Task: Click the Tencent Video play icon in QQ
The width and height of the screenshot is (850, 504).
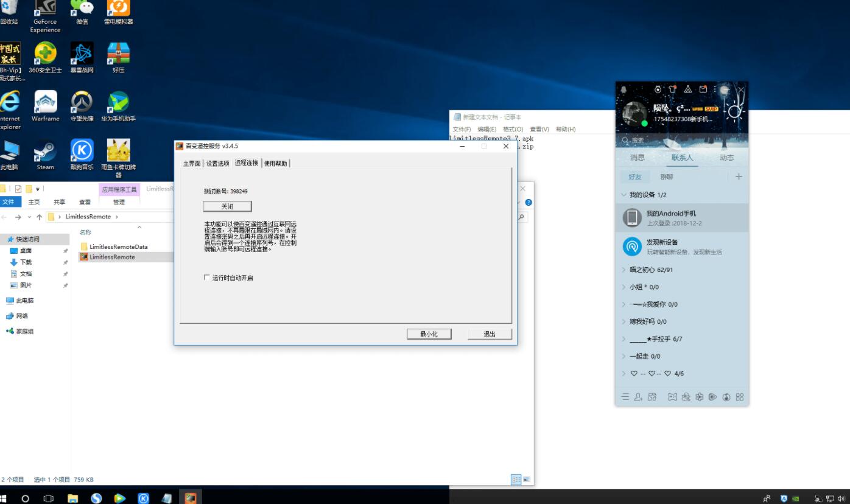Action: pyautogui.click(x=712, y=397)
